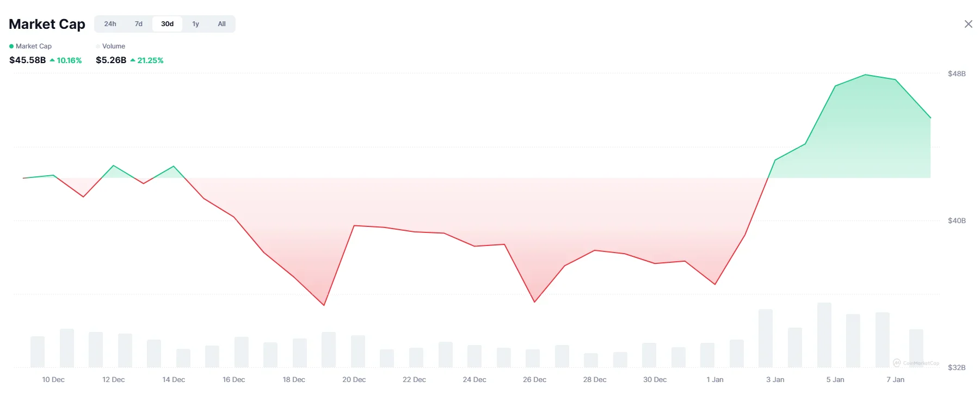Click the market cap peak near 6 Jan
The image size is (980, 400).
[x=865, y=75]
